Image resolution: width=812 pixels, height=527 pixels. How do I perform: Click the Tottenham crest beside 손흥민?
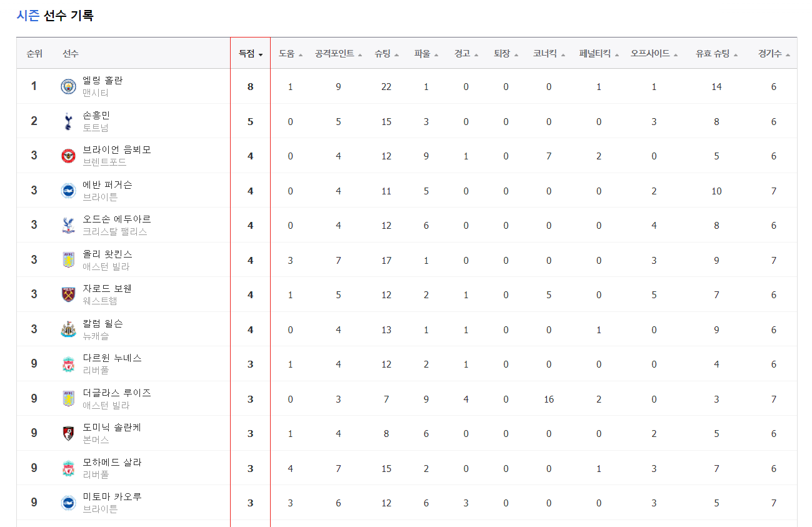[68, 121]
